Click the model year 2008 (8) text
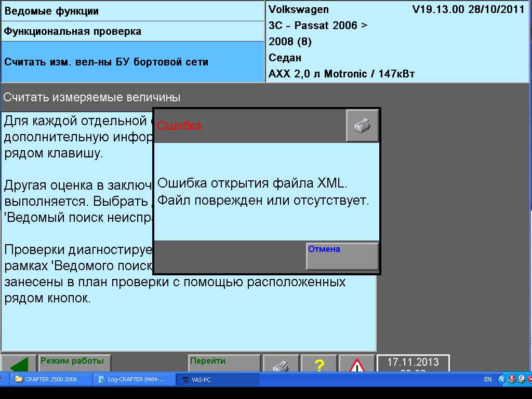This screenshot has width=532, height=399. 290,42
